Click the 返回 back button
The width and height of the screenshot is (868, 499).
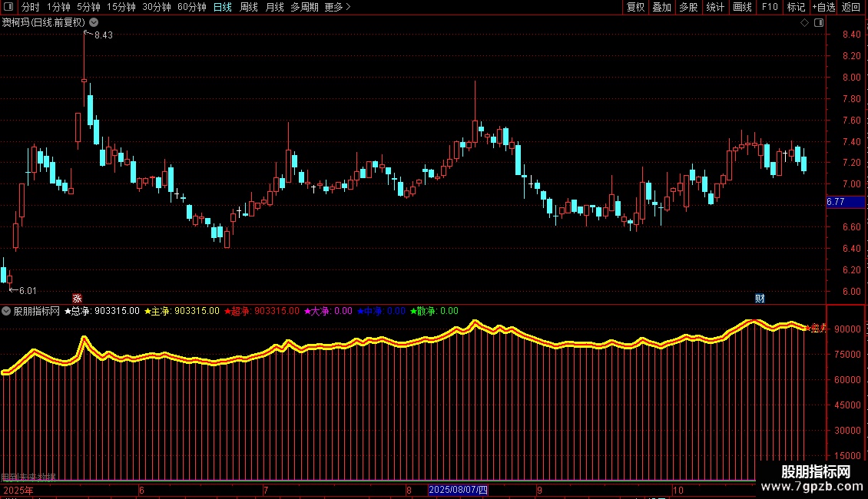851,7
